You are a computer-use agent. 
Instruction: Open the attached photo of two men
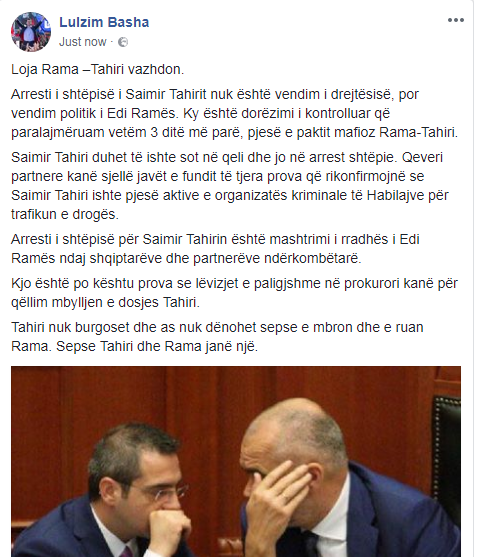tap(236, 461)
